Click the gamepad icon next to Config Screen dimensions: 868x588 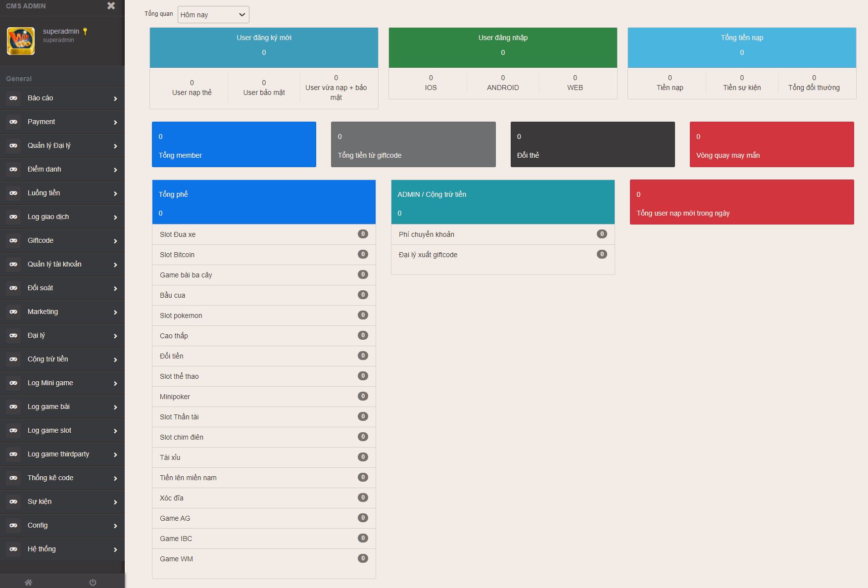pos(13,526)
